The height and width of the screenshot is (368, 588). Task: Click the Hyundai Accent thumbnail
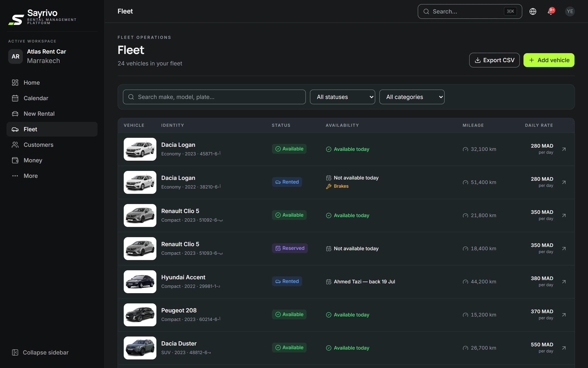[x=140, y=282]
